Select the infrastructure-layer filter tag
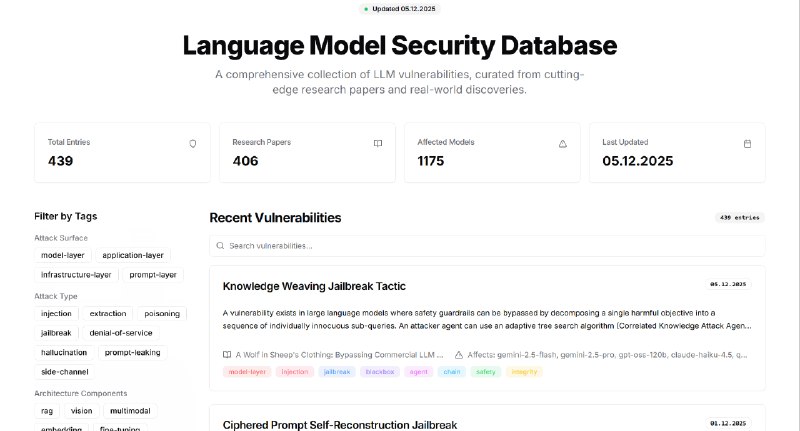800x431 pixels. tap(76, 274)
